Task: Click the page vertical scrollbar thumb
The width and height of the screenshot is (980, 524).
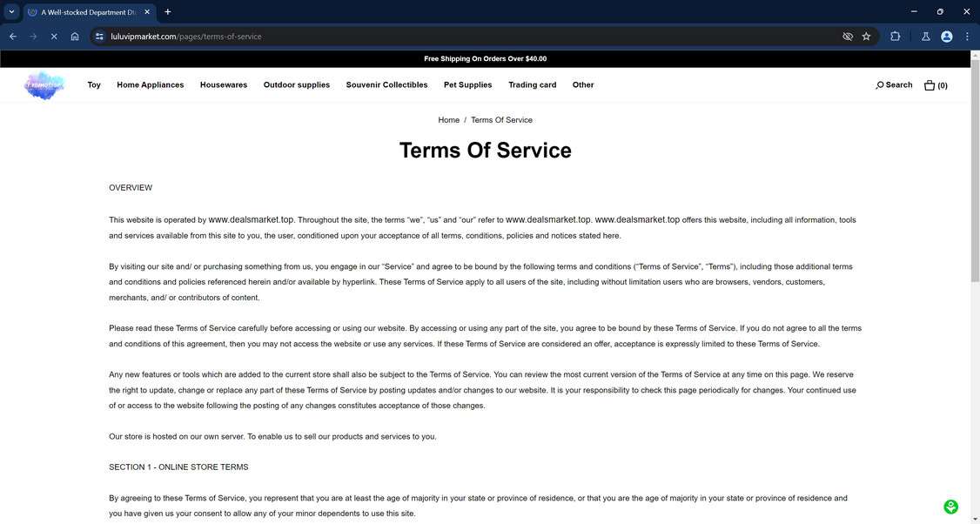Action: 975,172
